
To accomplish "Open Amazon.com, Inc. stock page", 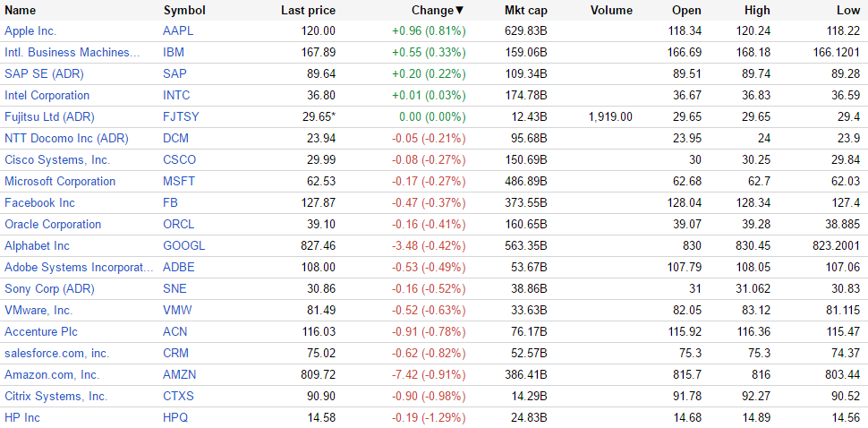I will pyautogui.click(x=52, y=374).
